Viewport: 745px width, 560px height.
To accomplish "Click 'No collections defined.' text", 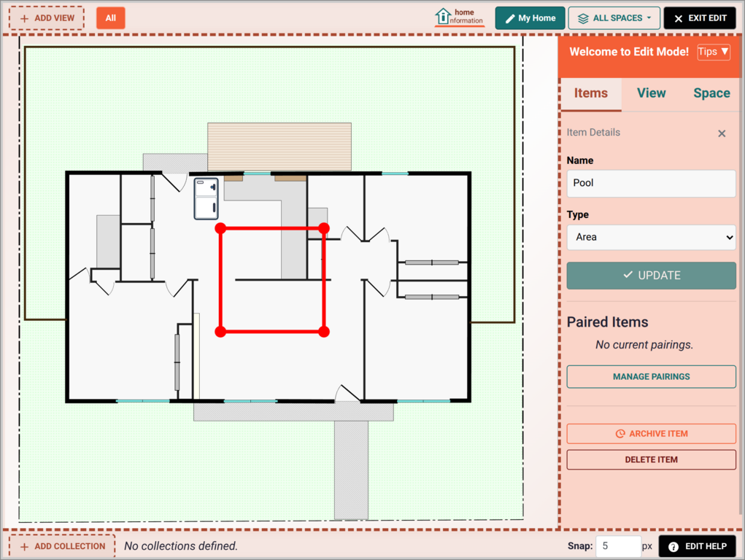I will 180,546.
